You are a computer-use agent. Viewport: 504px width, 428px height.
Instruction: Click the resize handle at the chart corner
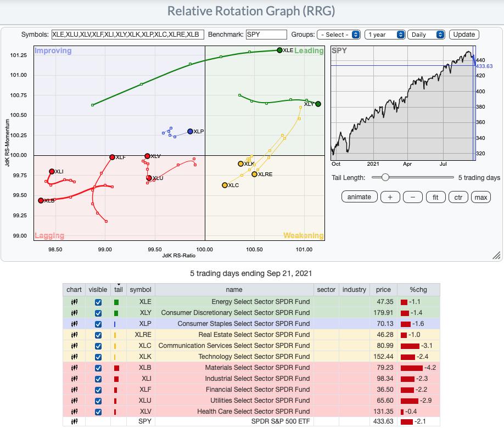coord(496,255)
